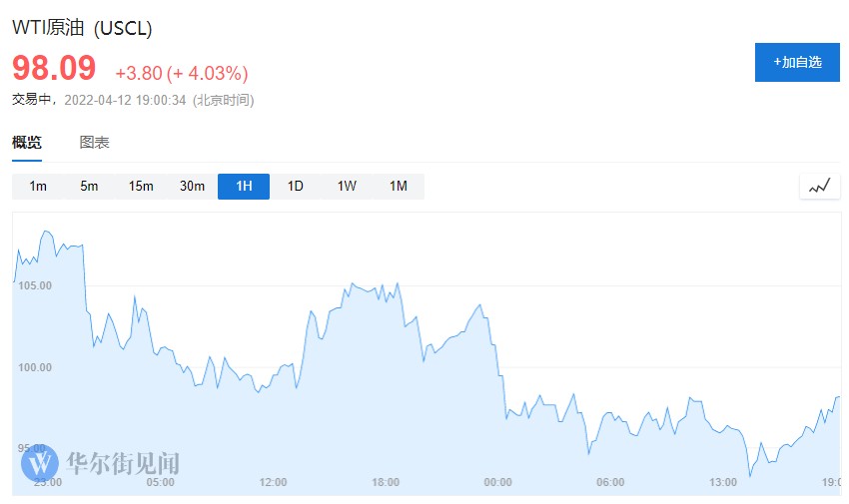Select the 1M monthly interval

[x=398, y=187]
